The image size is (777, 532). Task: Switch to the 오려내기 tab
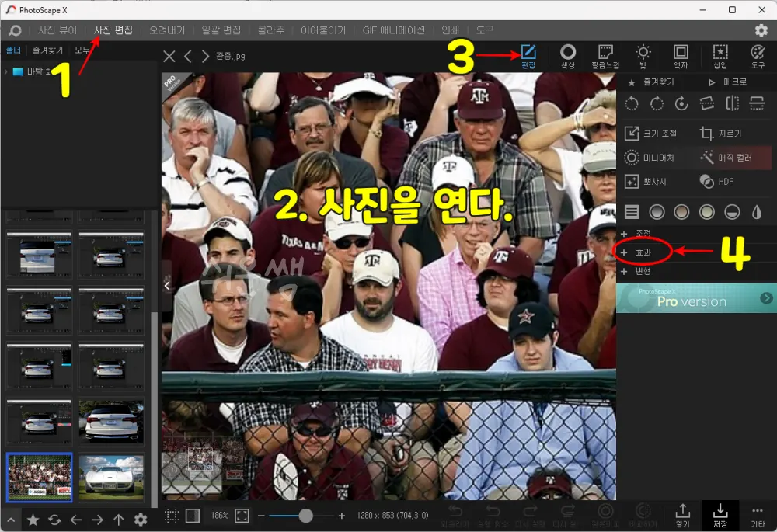(x=167, y=30)
